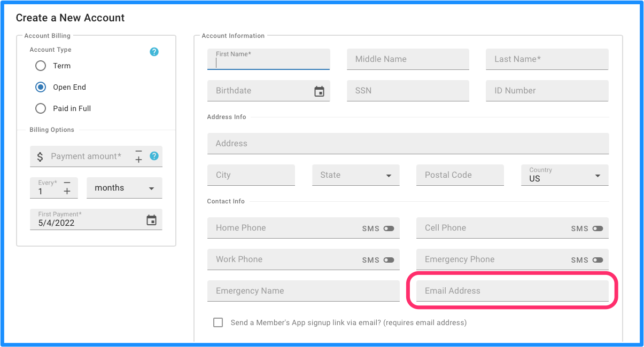Screen dimensions: 644x347
Task: Open the Account Type help tooltip
Action: point(154,52)
